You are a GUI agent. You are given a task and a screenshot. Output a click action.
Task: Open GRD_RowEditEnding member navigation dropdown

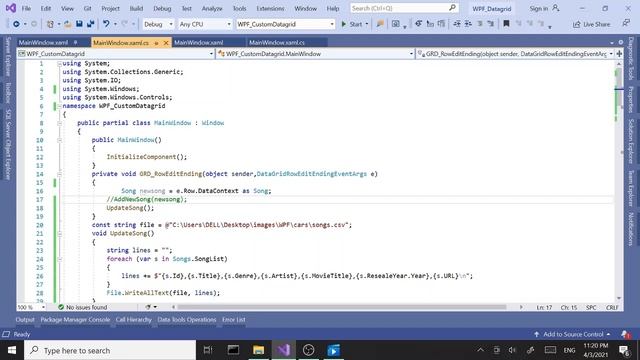pyautogui.click(x=515, y=53)
